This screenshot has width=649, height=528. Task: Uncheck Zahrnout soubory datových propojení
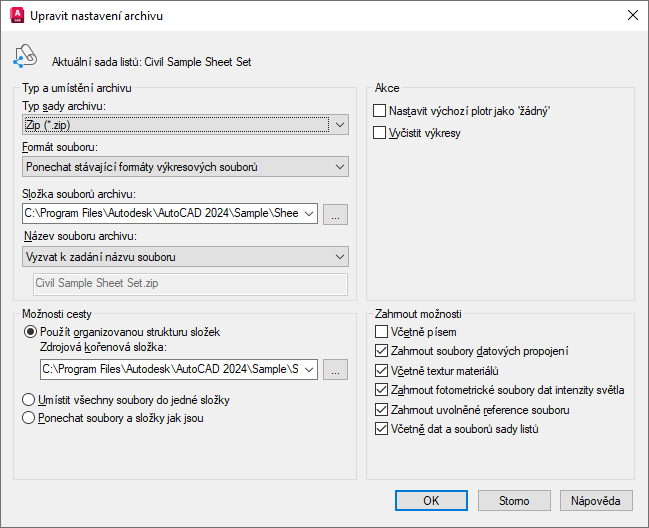tap(381, 351)
